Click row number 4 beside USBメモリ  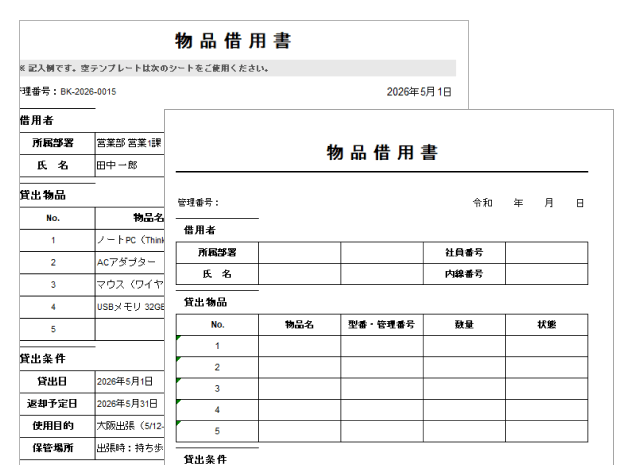tap(53, 307)
